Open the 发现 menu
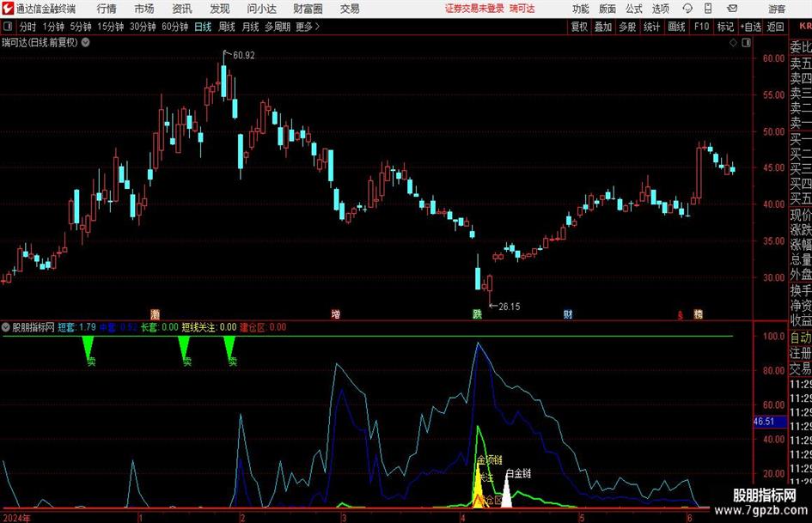The height and width of the screenshot is (523, 812). 220,9
